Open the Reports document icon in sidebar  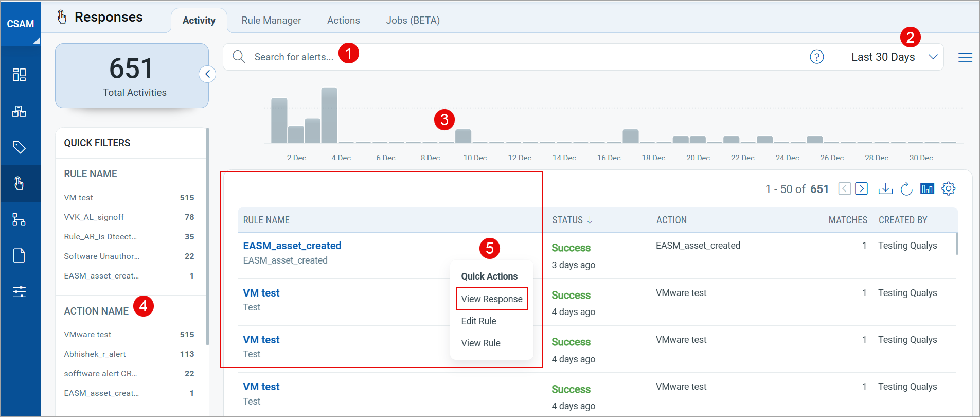pos(19,255)
